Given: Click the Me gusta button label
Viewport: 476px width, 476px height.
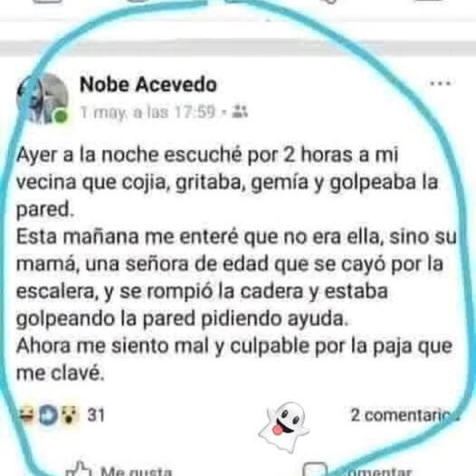Looking at the screenshot, I should (x=136, y=471).
